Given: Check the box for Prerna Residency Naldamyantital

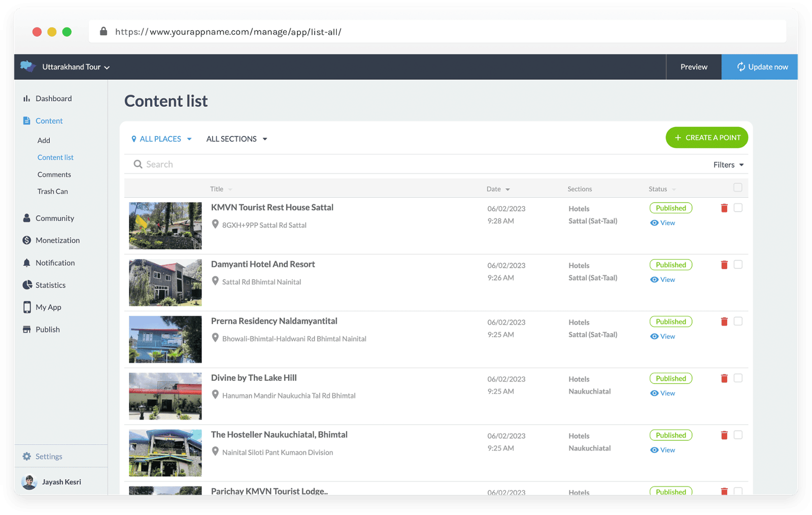Looking at the screenshot, I should [738, 321].
